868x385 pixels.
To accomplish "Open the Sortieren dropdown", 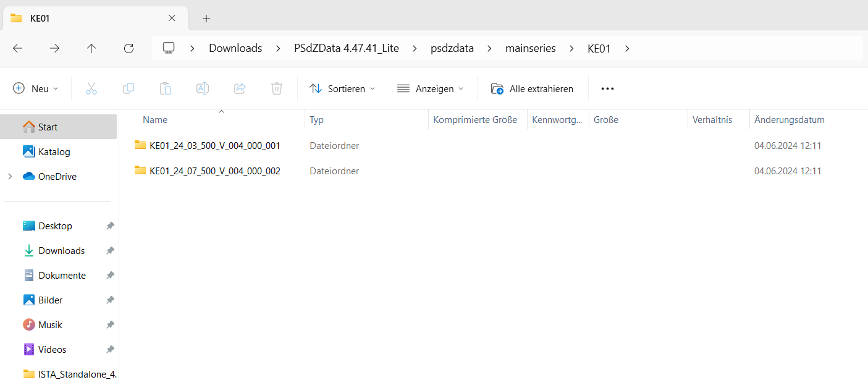I will 342,88.
